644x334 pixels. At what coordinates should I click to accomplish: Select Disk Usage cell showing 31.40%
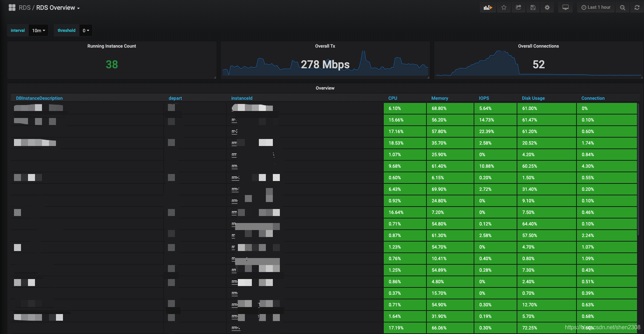[x=547, y=189]
